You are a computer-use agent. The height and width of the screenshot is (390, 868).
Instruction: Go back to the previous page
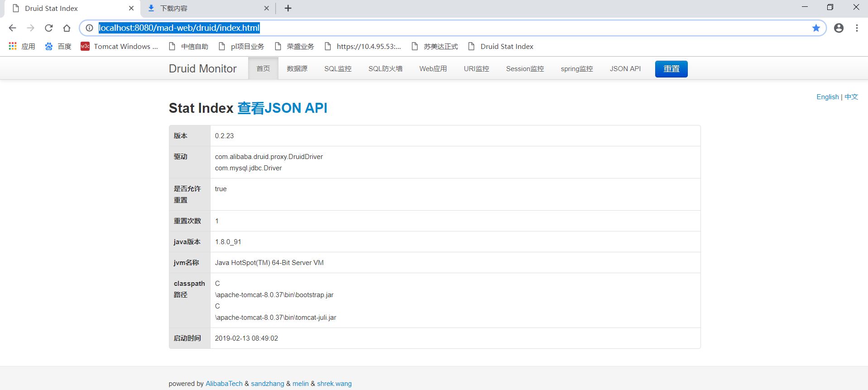[12, 28]
